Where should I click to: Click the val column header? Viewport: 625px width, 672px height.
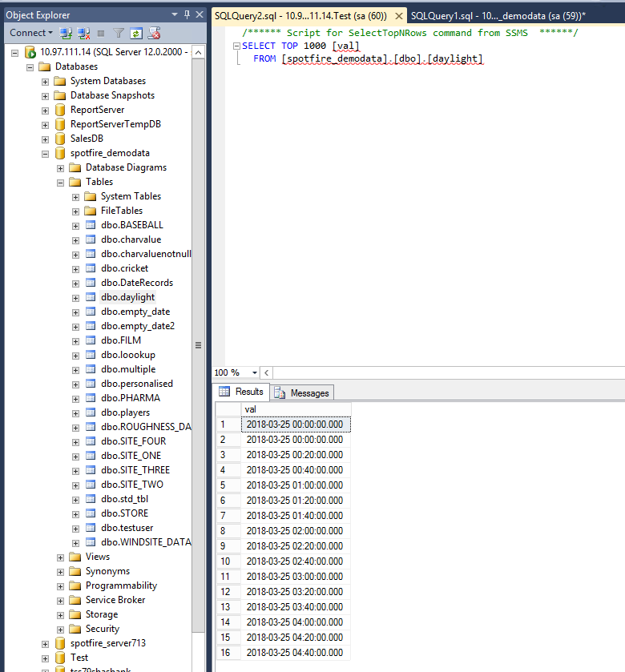coord(296,409)
